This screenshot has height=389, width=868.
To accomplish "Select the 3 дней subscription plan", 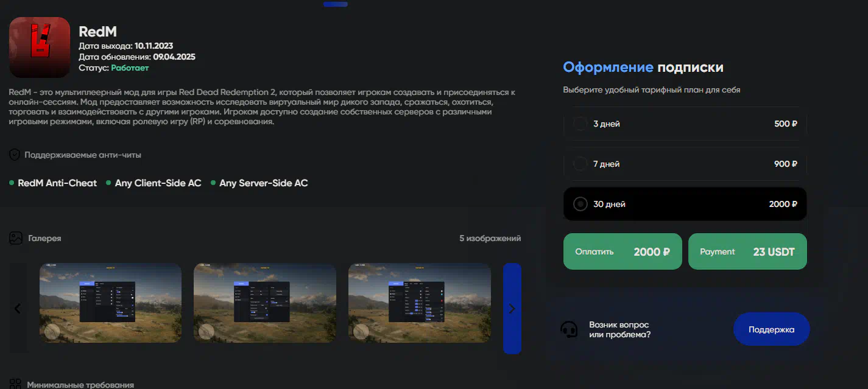I will coord(685,124).
